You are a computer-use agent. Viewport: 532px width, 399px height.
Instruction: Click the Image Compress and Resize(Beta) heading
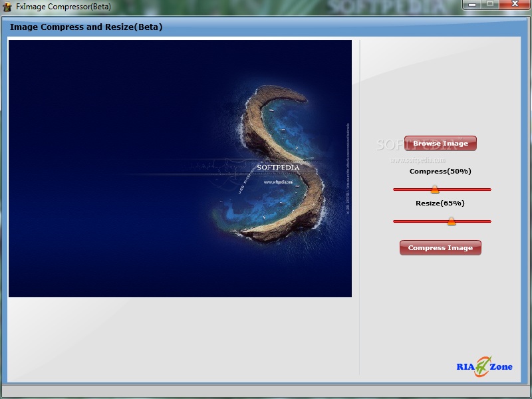tap(86, 27)
